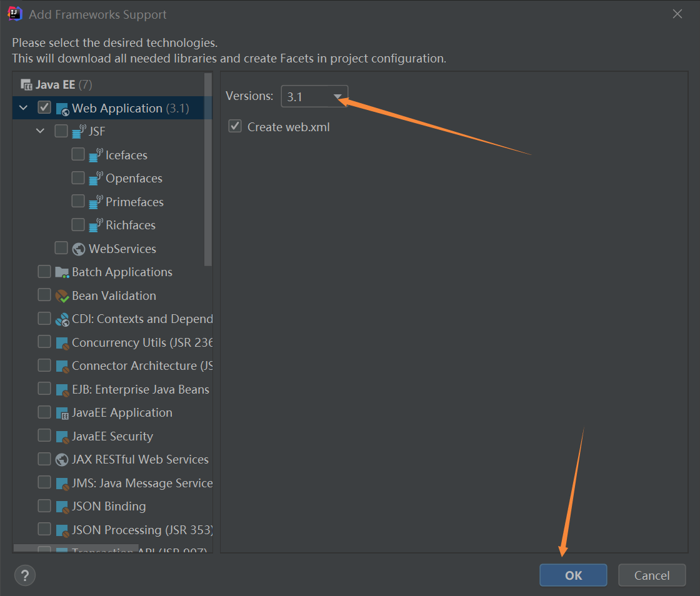This screenshot has height=596, width=700.
Task: Enable the JSF checkbox
Action: click(61, 131)
